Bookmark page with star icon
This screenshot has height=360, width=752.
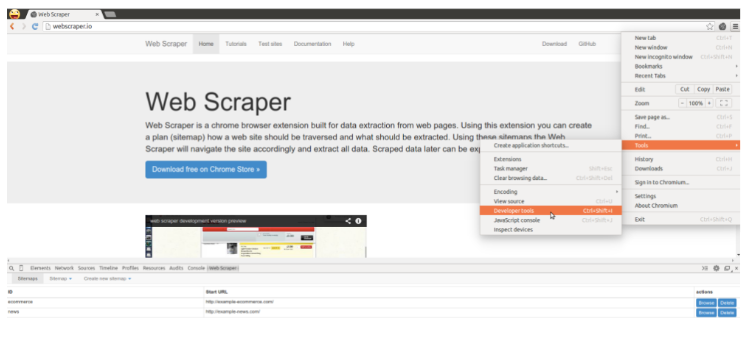point(710,26)
